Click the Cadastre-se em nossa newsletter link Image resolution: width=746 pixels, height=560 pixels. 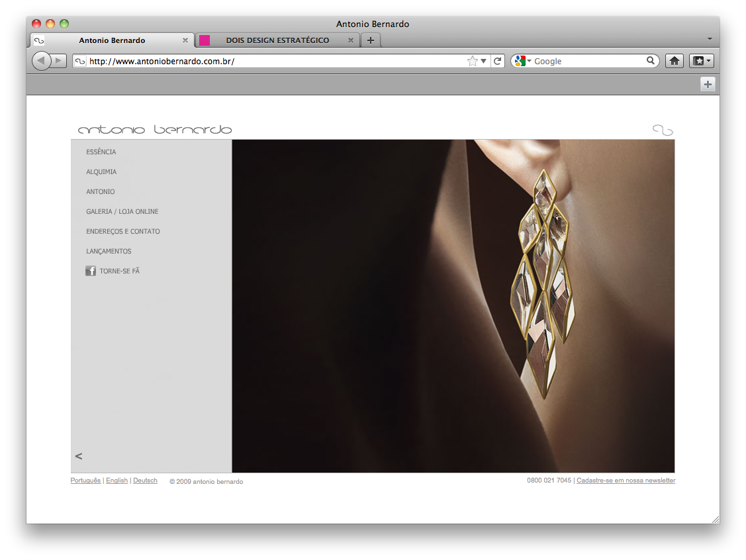(626, 481)
